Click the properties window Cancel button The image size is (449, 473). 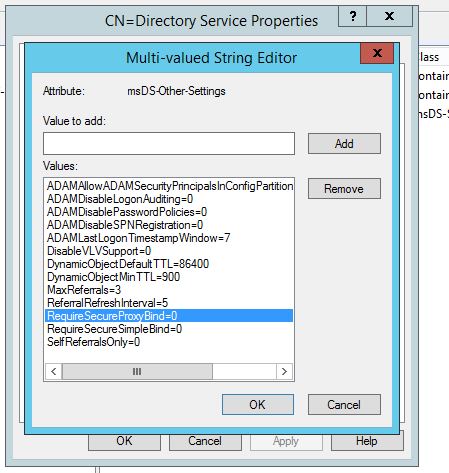click(x=205, y=441)
